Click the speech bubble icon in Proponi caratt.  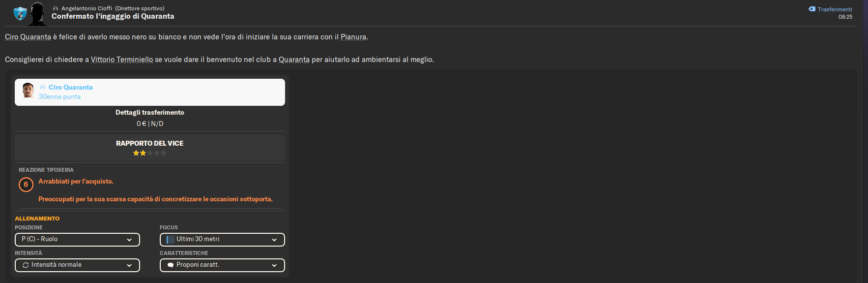[171, 265]
